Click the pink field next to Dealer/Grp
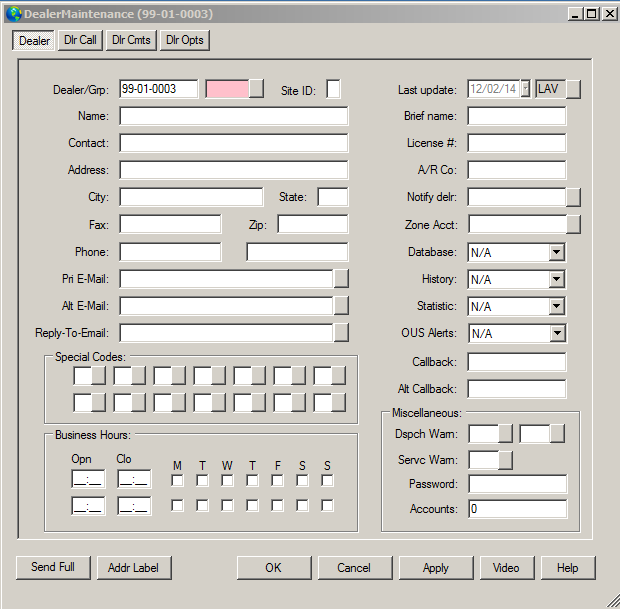620x609 pixels. (x=227, y=89)
